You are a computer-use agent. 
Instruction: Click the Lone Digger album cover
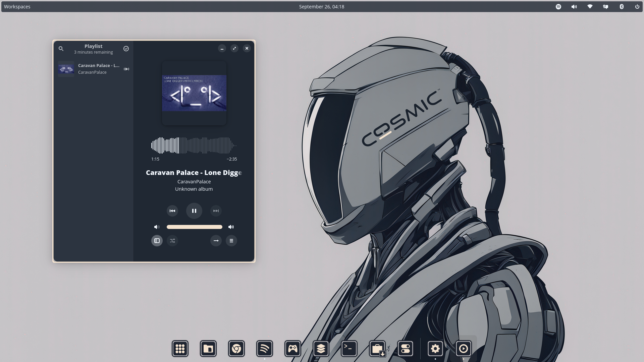point(194,93)
